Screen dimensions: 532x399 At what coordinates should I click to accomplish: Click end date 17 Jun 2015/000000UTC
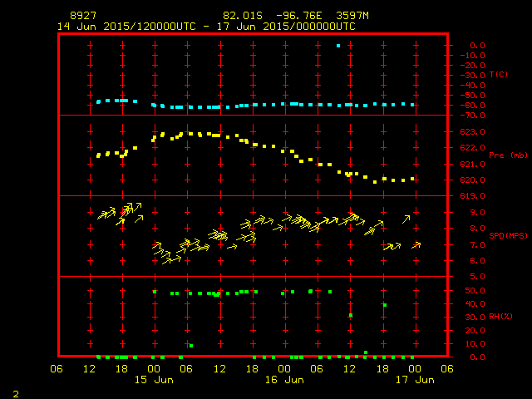coord(286,27)
